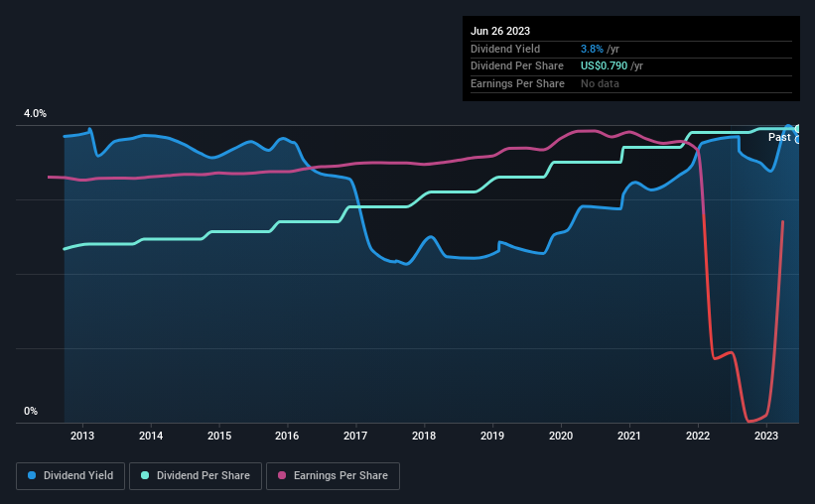Click the US$0.790 dividend per share value

(x=604, y=66)
